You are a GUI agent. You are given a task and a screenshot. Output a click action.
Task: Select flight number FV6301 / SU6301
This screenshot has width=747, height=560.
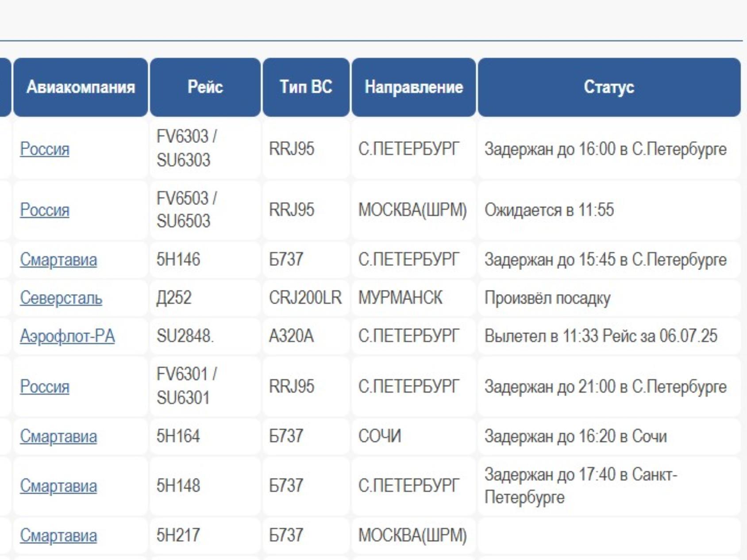click(187, 386)
